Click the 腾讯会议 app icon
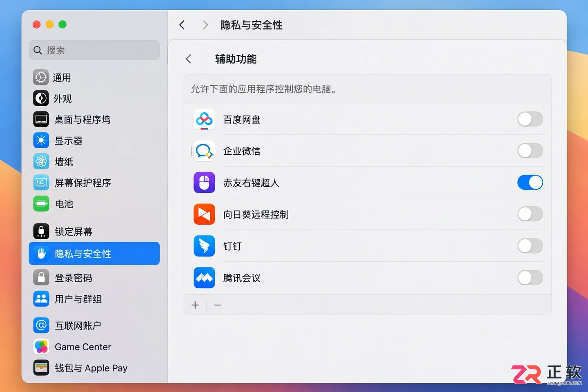588x392 pixels. pos(204,278)
